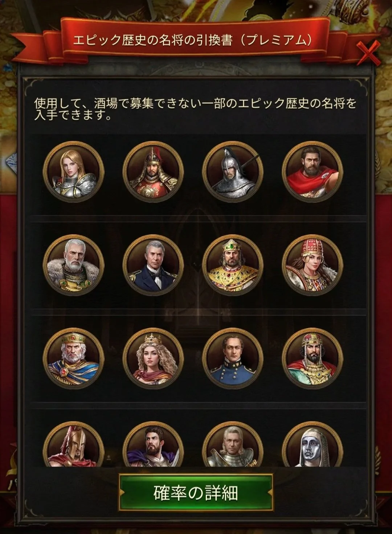
Task: Select the woman with red jeweled headdress
Action: click(313, 265)
